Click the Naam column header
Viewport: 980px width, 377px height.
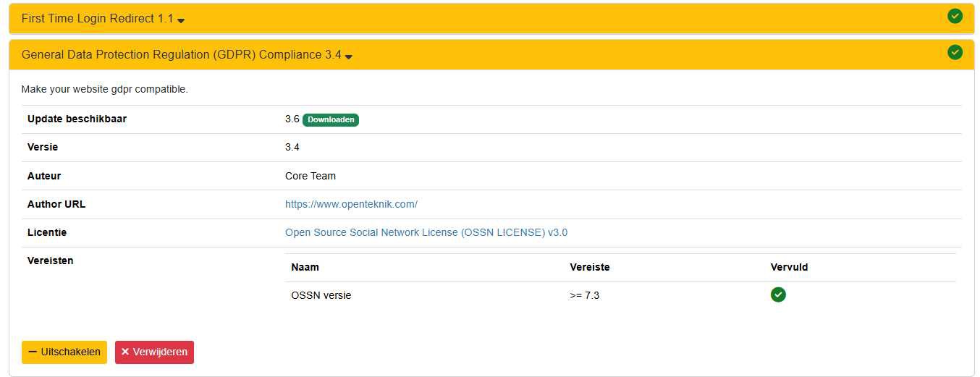tap(305, 267)
